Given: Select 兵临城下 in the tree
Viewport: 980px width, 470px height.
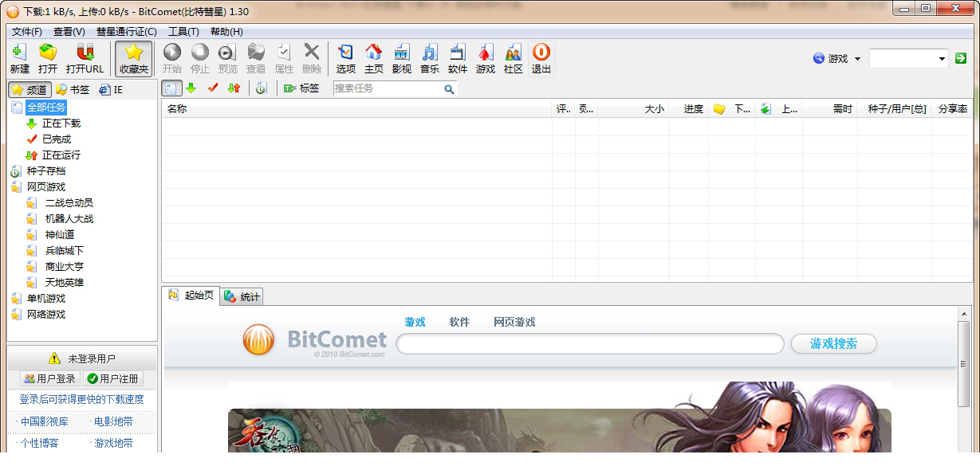Looking at the screenshot, I should pyautogui.click(x=65, y=251).
